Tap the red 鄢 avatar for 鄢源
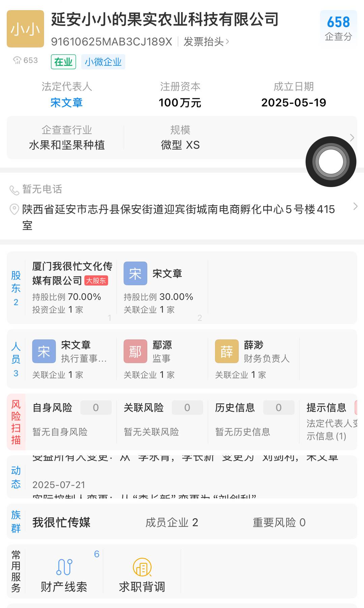The image size is (364, 608). (x=135, y=351)
